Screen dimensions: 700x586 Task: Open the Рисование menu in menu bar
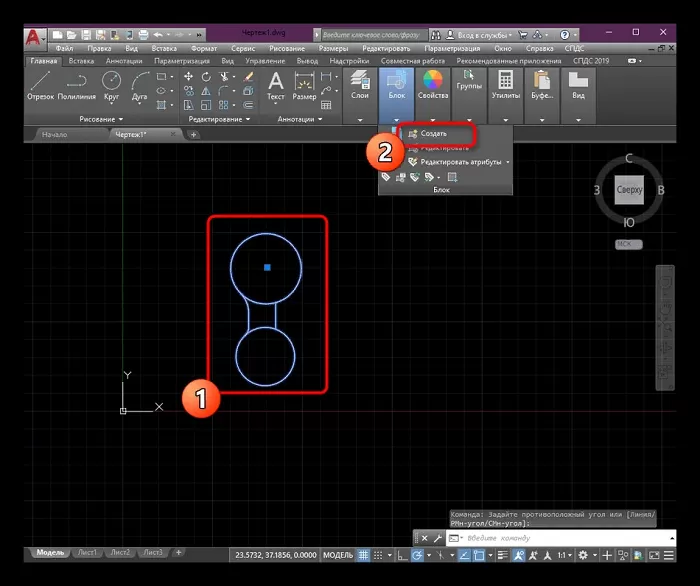(287, 48)
